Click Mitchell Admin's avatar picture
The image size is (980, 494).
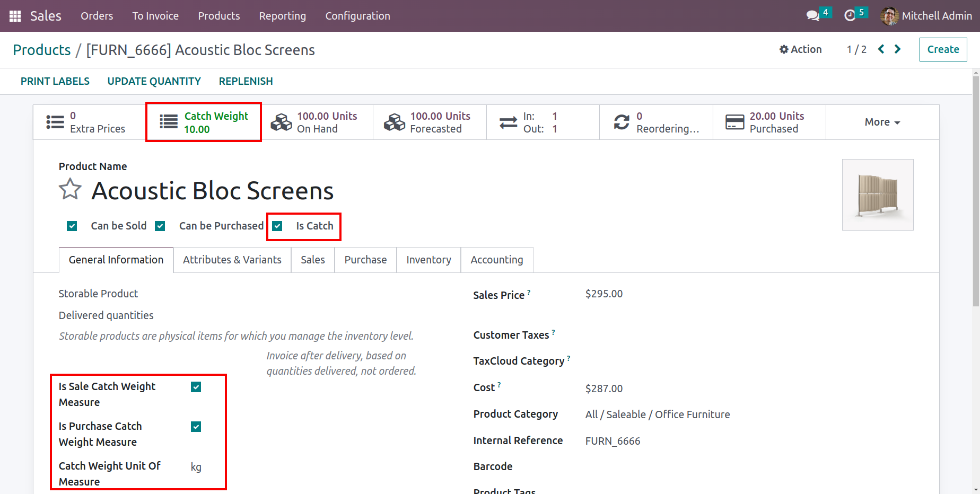[889, 16]
